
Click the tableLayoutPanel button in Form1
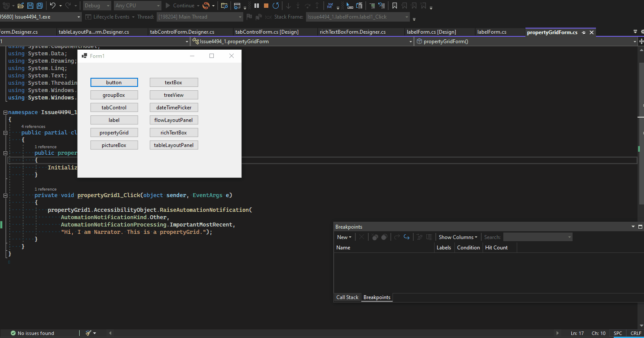coord(174,145)
